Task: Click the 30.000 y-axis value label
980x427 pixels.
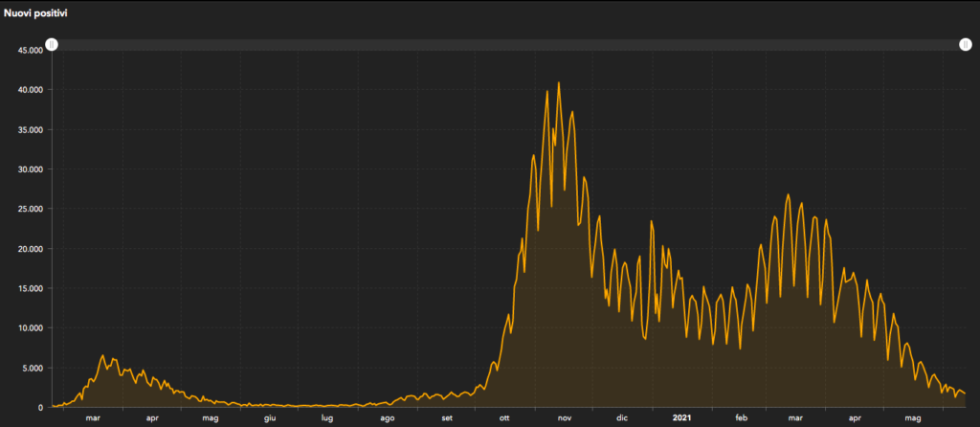Action: click(29, 169)
